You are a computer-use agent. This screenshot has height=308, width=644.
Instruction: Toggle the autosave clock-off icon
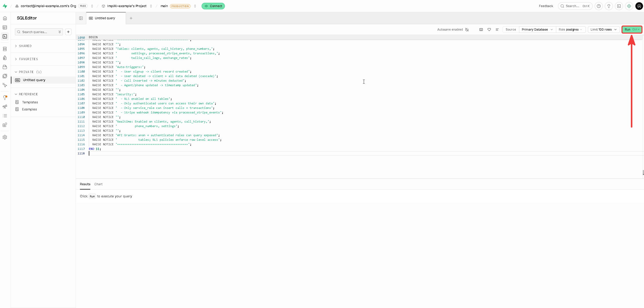(x=467, y=30)
